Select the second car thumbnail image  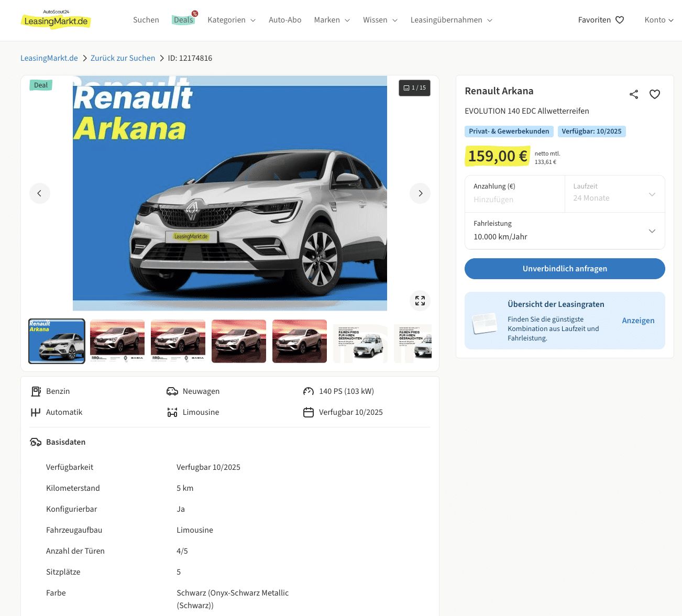[117, 341]
